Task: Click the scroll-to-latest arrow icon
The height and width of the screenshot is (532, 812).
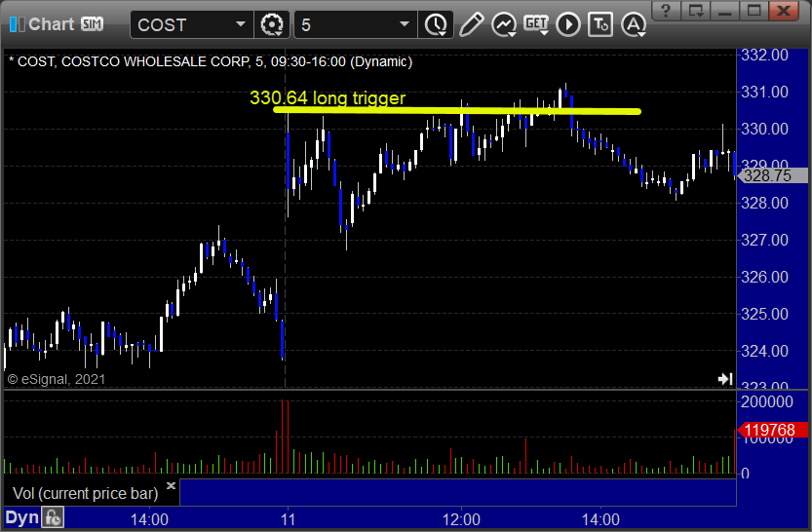Action: coord(725,379)
